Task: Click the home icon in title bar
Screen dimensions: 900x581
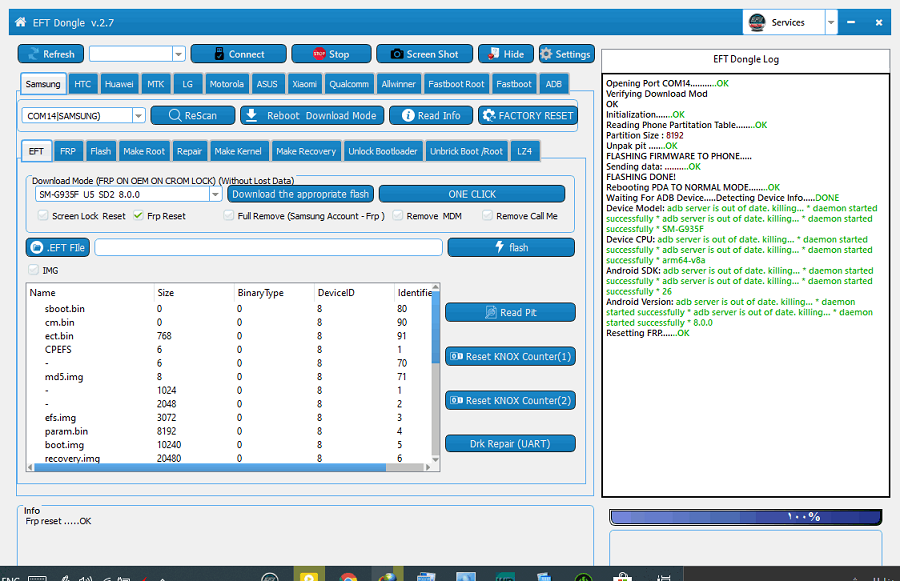Action: 20,22
